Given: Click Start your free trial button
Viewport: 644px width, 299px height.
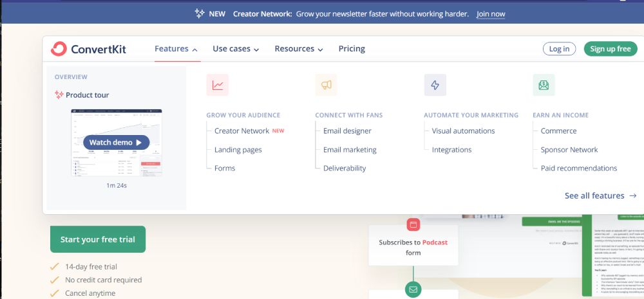Looking at the screenshot, I should [98, 239].
